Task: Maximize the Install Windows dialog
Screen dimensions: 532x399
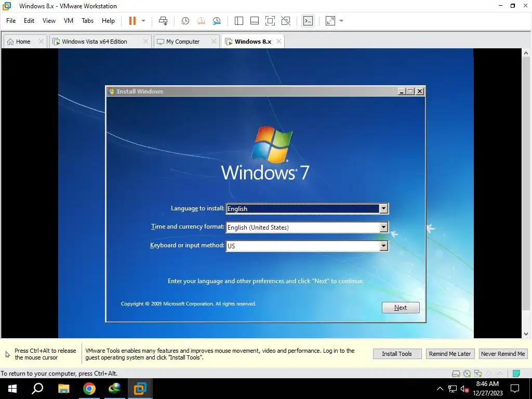Action: click(x=410, y=91)
